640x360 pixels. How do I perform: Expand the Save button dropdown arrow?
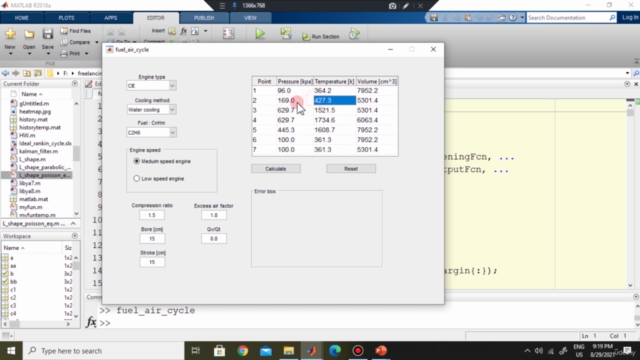[48, 54]
